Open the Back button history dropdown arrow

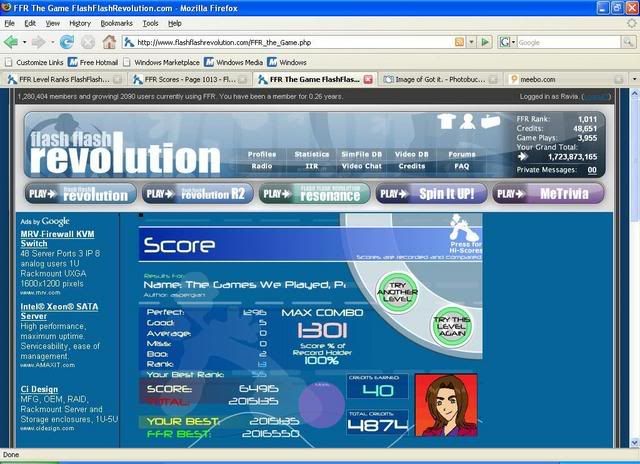point(25,42)
